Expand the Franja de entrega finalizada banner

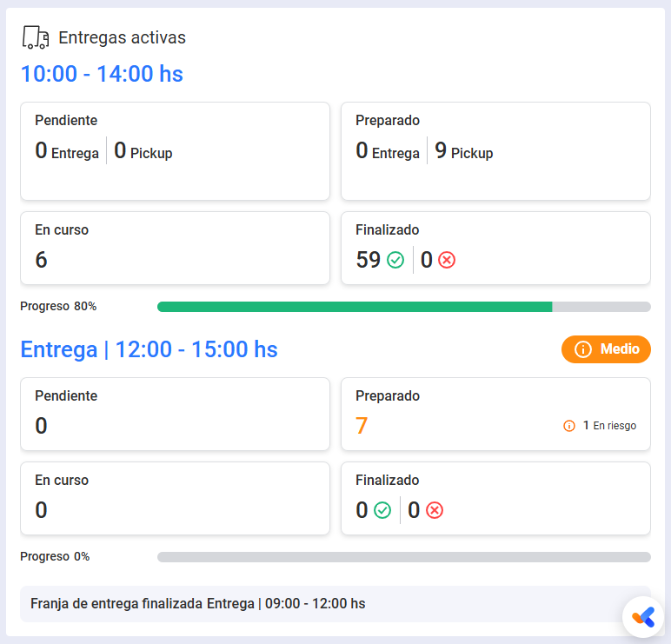point(335,604)
